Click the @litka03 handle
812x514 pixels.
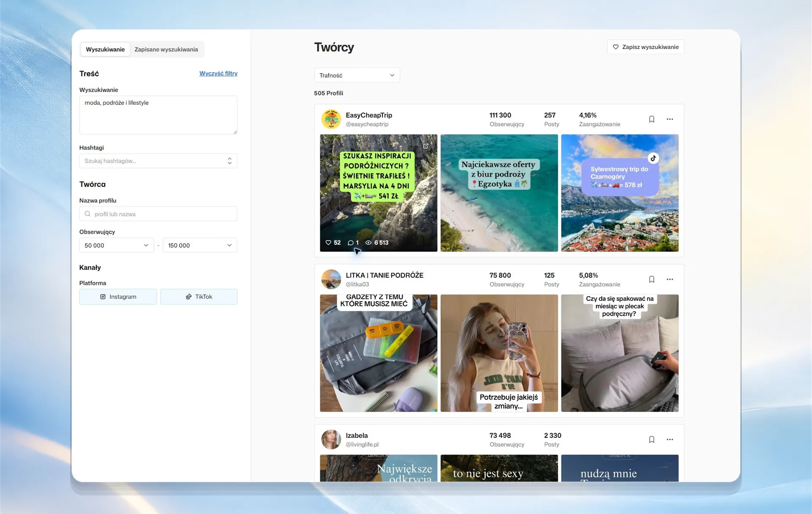[357, 284]
